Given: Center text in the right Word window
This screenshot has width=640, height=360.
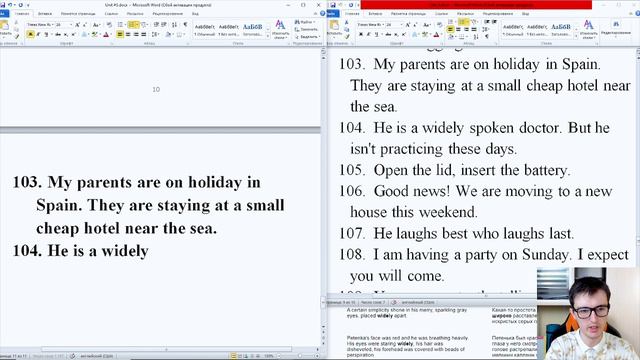Looking at the screenshot, I should [458, 29].
